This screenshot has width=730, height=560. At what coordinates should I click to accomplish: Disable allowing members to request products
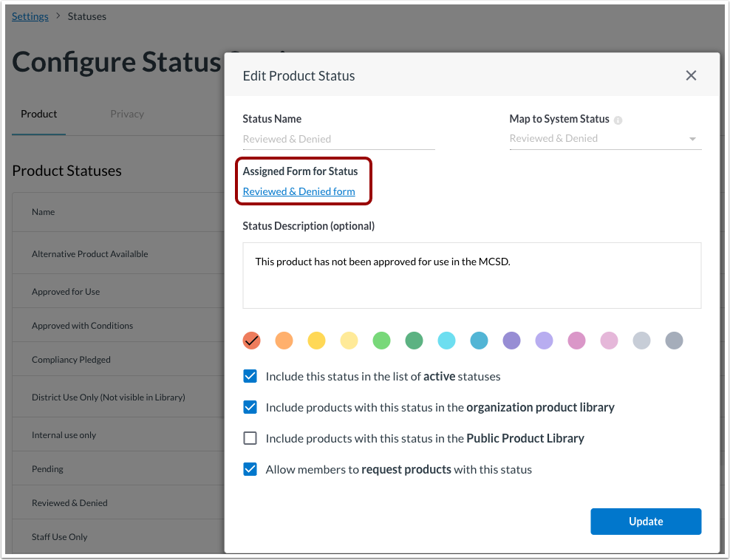pyautogui.click(x=250, y=469)
